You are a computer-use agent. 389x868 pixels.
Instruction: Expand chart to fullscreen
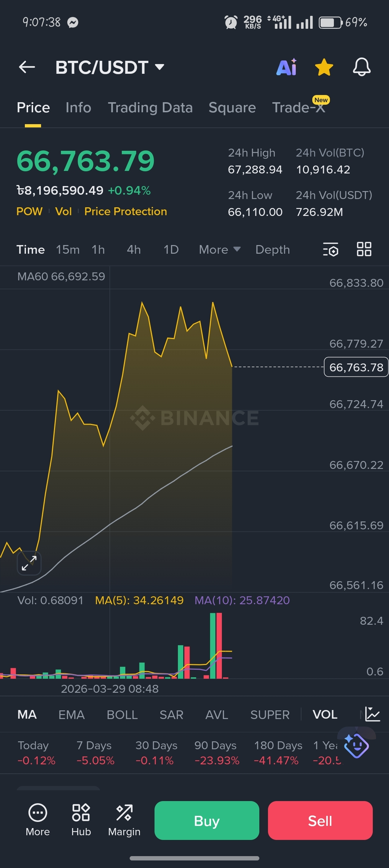pyautogui.click(x=29, y=563)
